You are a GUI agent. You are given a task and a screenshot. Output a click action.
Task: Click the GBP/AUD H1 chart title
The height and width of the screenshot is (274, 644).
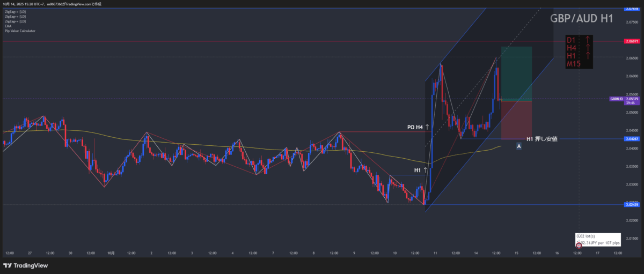pos(582,18)
